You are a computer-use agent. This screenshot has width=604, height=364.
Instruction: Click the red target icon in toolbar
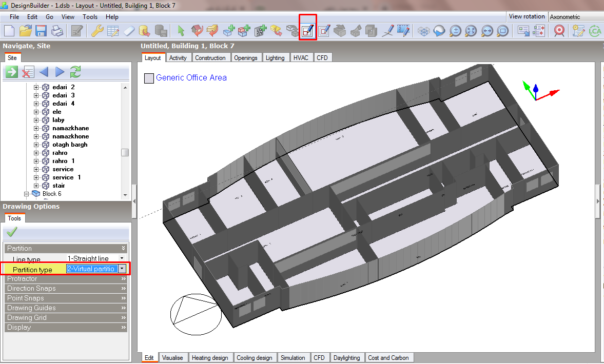click(559, 31)
